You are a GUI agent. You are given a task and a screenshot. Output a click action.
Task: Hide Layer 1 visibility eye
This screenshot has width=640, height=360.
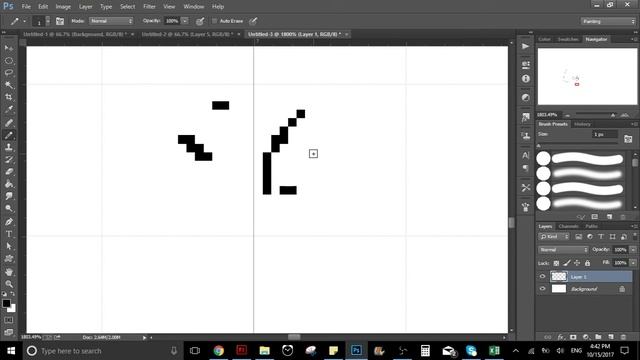(x=542, y=276)
